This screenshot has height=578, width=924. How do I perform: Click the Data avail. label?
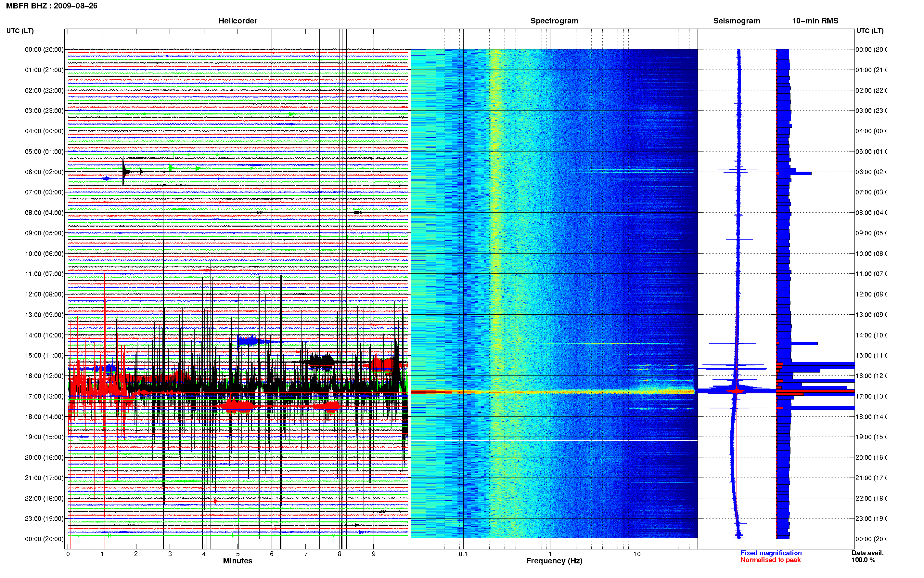click(867, 553)
